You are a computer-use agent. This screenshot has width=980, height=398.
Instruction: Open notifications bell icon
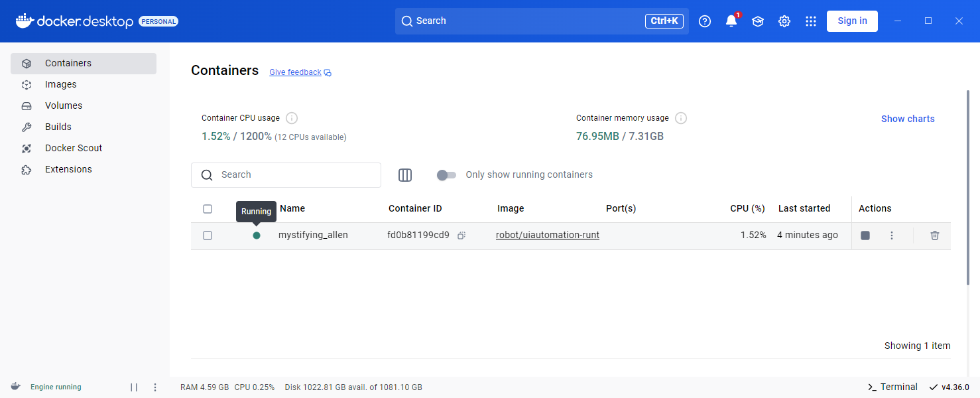[731, 21]
